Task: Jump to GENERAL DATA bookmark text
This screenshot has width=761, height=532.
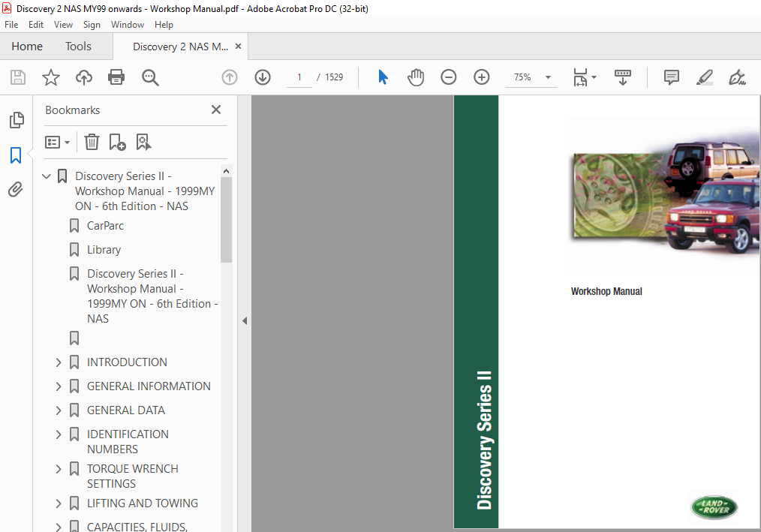Action: click(125, 410)
